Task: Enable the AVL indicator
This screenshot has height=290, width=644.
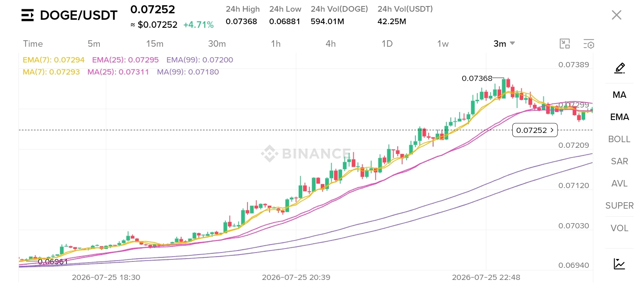Action: (619, 183)
